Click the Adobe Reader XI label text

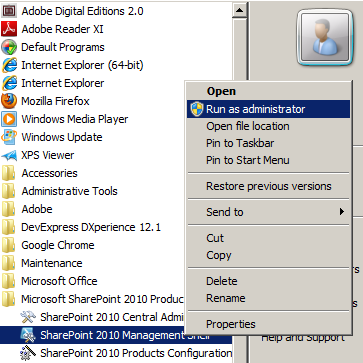[62, 29]
